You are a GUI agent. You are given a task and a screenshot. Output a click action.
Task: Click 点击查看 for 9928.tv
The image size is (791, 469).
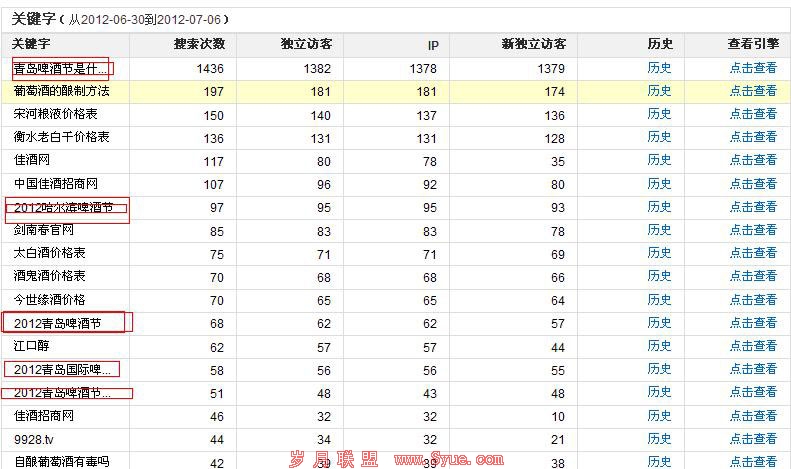tap(753, 439)
